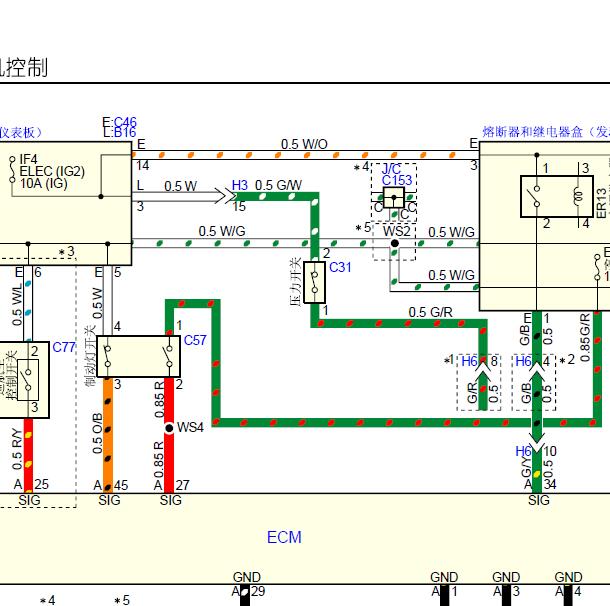610x606 pixels.
Task: Click the blue ECM label
Action: click(284, 537)
